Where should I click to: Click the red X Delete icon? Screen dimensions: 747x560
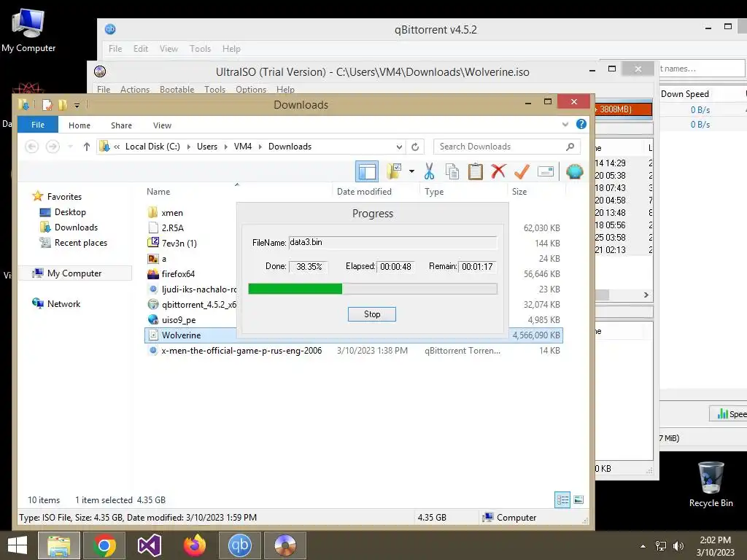tap(498, 171)
